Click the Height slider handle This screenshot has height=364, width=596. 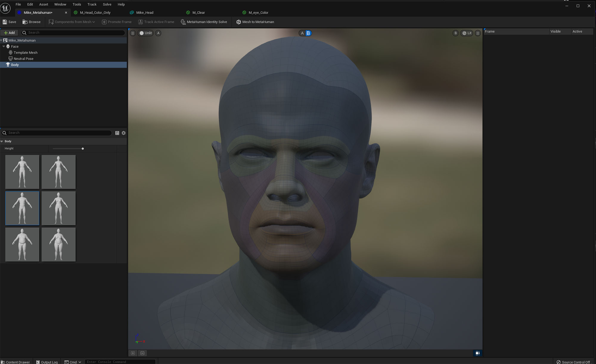(83, 149)
